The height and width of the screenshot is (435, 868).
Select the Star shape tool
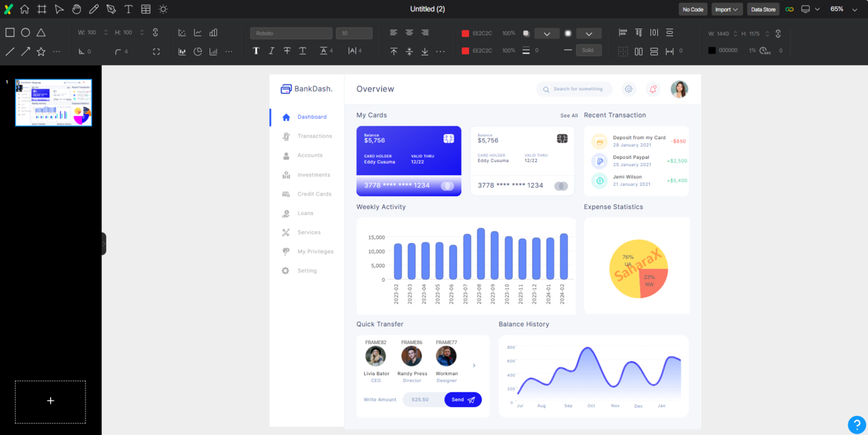pos(41,52)
